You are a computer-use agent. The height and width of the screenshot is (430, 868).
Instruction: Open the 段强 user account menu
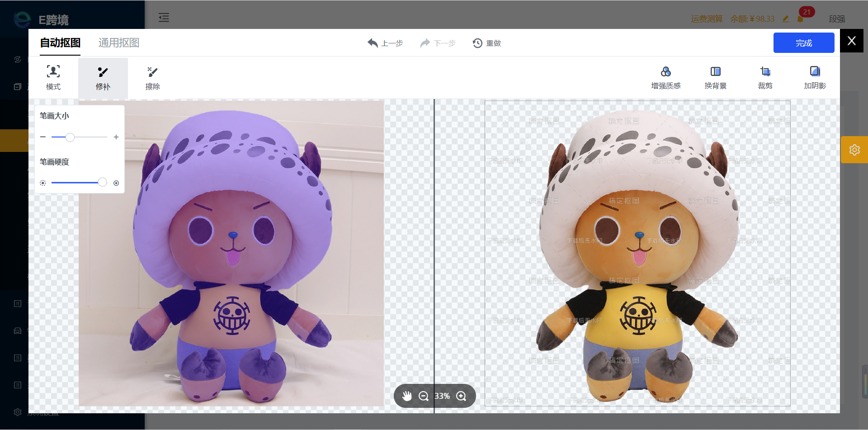(x=837, y=19)
